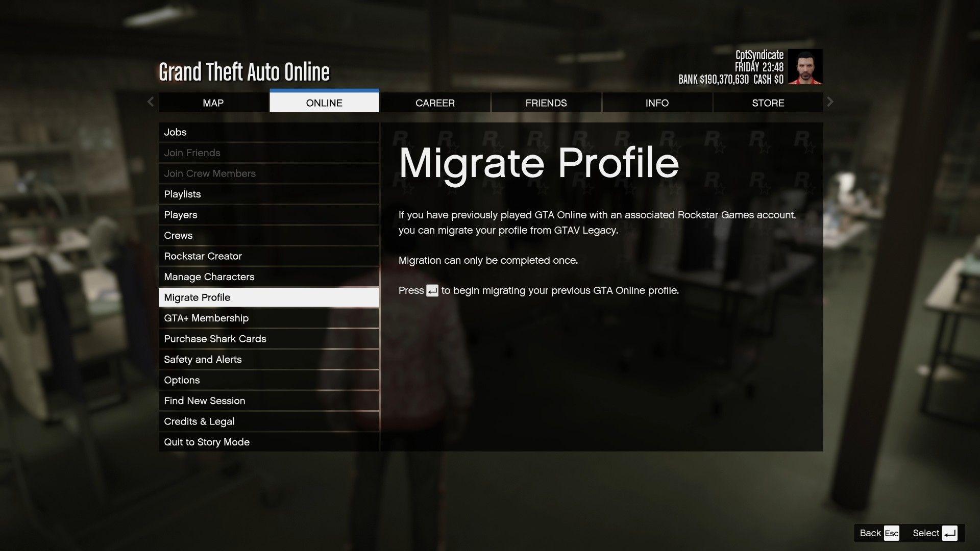Screen dimensions: 980x551
Task: Switch to the MAP tab
Action: pos(213,103)
